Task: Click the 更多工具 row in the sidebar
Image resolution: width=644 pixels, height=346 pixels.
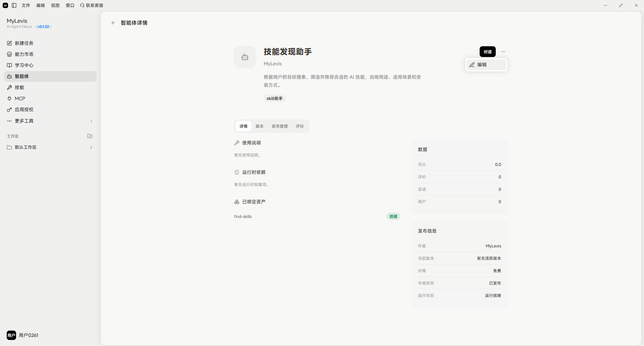Action: pos(50,121)
